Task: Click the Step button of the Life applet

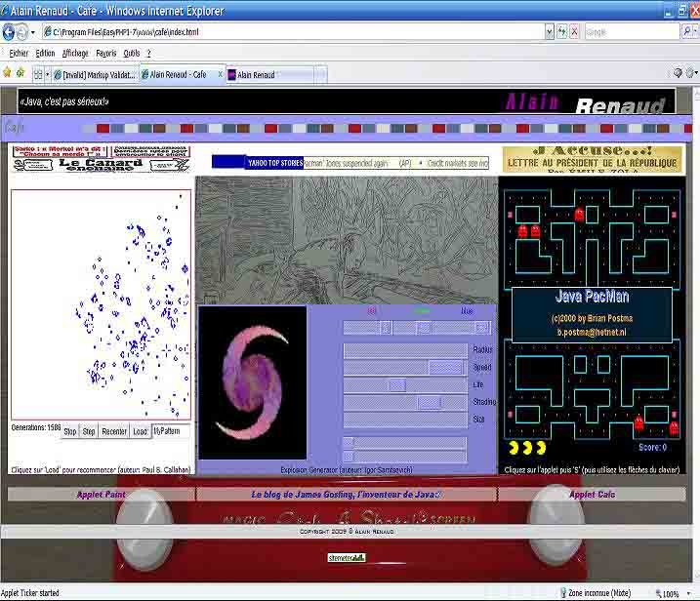Action: [x=89, y=431]
